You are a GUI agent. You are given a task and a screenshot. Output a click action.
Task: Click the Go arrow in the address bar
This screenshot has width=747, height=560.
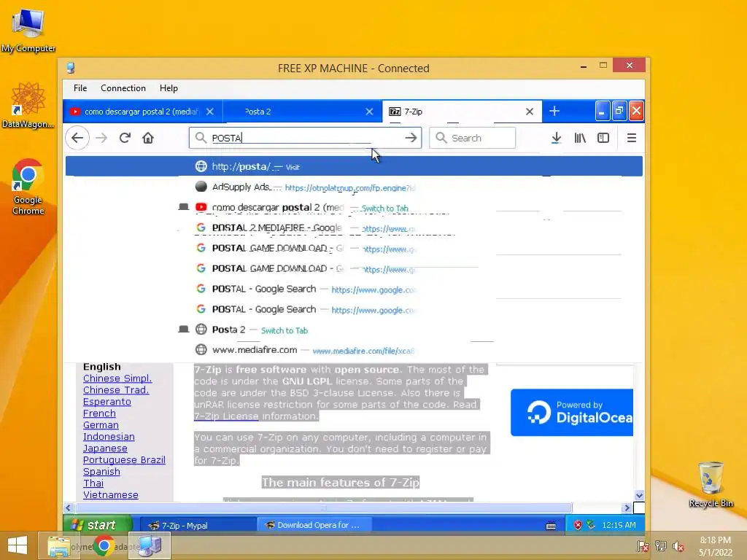(x=411, y=138)
